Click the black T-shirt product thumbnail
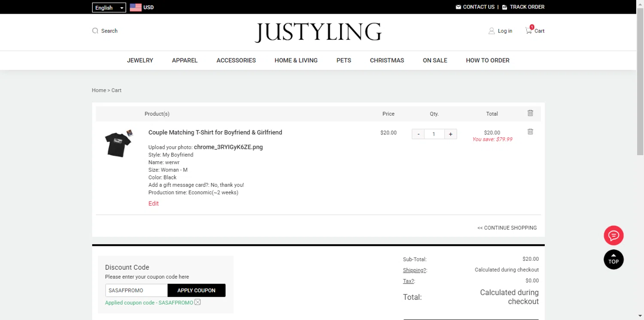 pos(118,143)
